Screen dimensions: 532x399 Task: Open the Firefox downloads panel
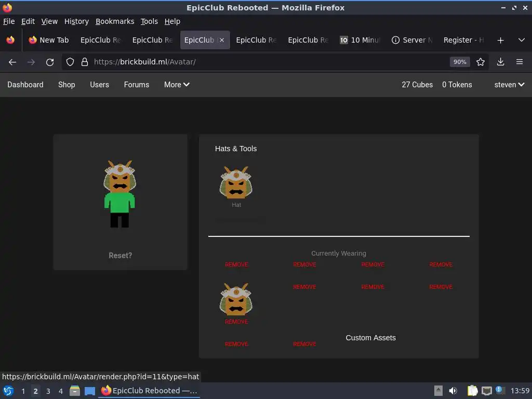coord(500,62)
